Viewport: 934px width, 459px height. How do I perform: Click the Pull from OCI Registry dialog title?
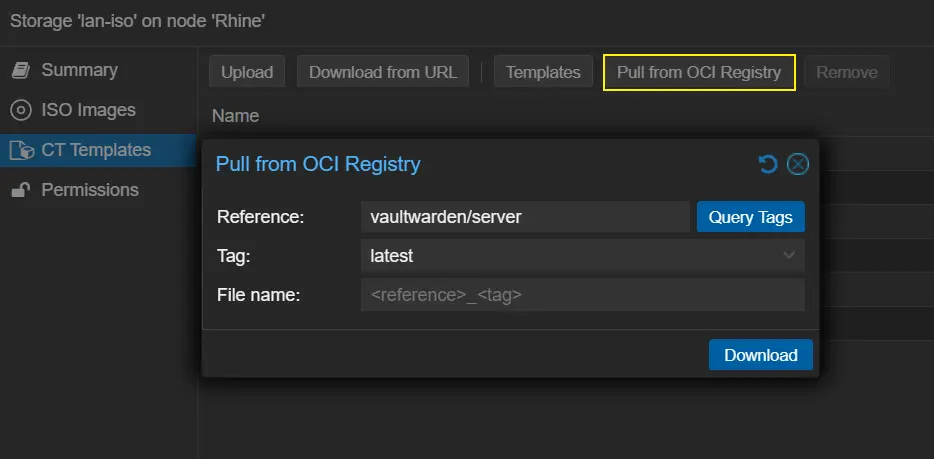click(x=318, y=164)
